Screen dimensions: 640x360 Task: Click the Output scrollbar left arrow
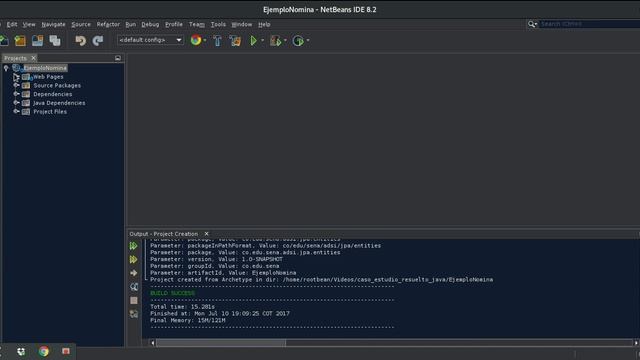point(153,343)
